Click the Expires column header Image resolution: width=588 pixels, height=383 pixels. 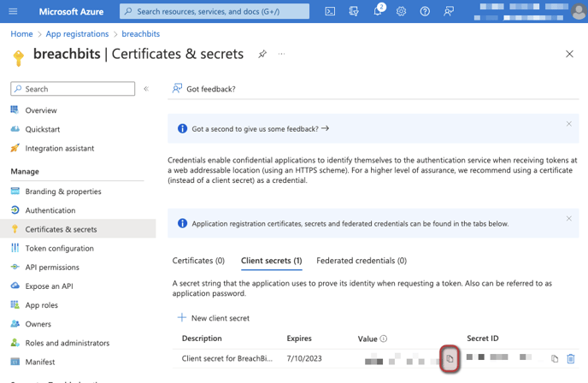coord(299,339)
